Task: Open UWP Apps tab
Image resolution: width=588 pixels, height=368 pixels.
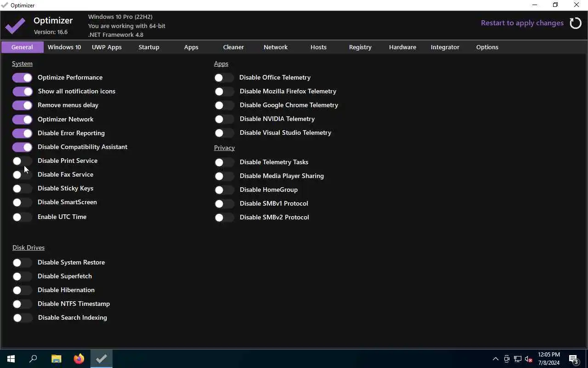Action: click(107, 47)
